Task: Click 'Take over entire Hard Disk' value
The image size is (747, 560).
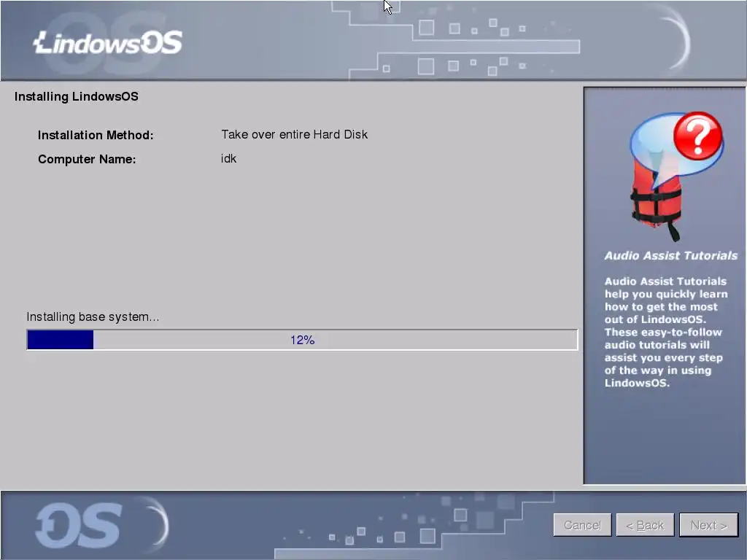Action: [x=295, y=135]
